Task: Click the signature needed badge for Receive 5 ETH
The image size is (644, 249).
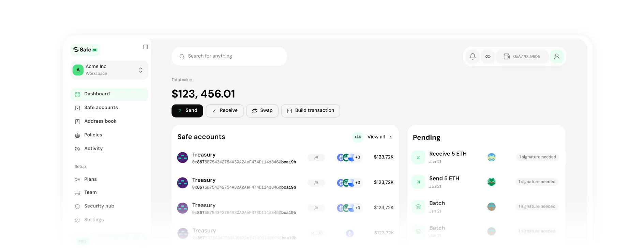Action: click(x=538, y=157)
